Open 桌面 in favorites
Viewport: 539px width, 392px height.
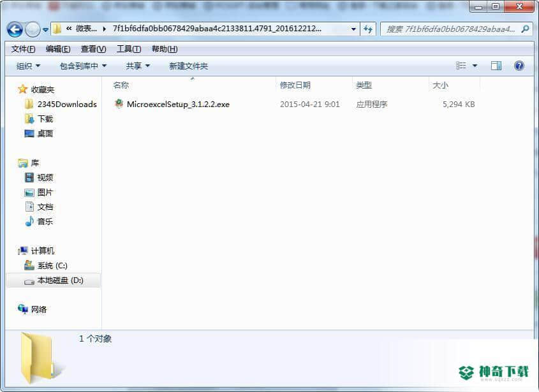[x=45, y=134]
